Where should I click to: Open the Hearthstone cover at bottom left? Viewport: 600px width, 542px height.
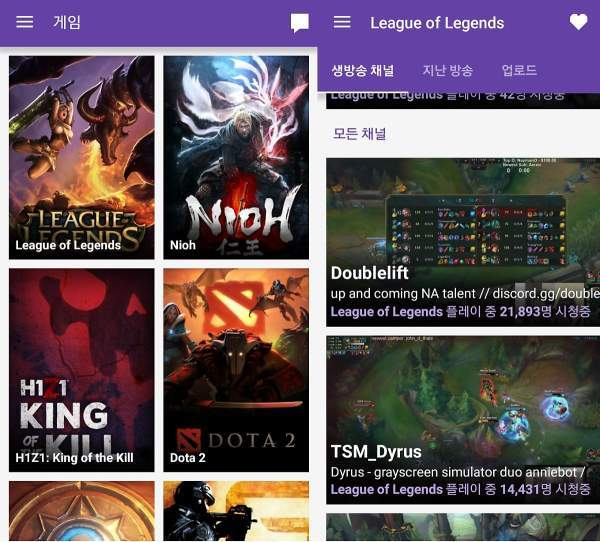(82, 511)
